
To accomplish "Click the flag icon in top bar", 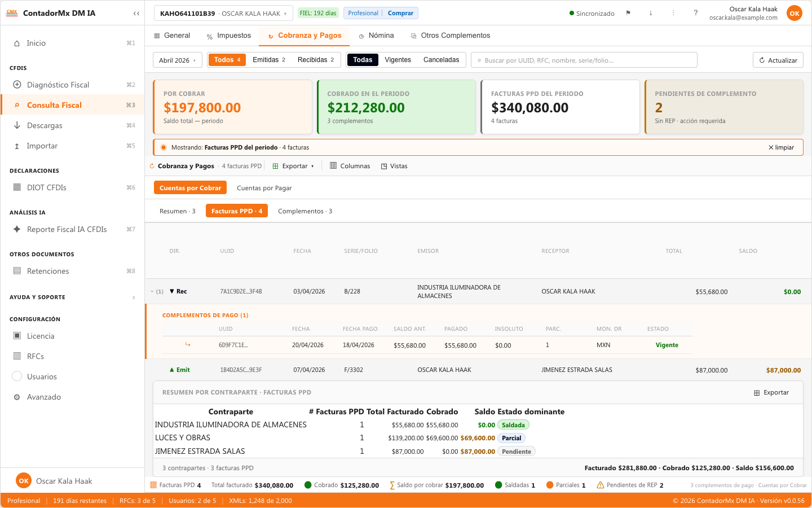I will [628, 13].
